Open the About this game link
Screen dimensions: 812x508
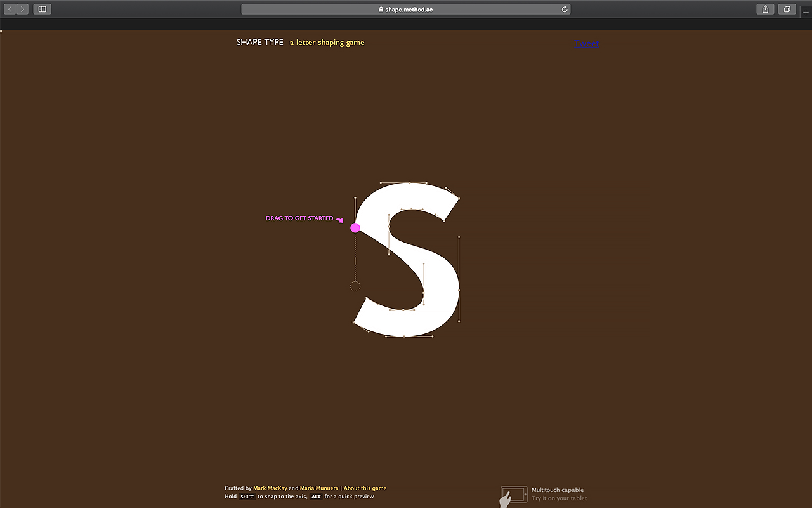[x=365, y=488]
